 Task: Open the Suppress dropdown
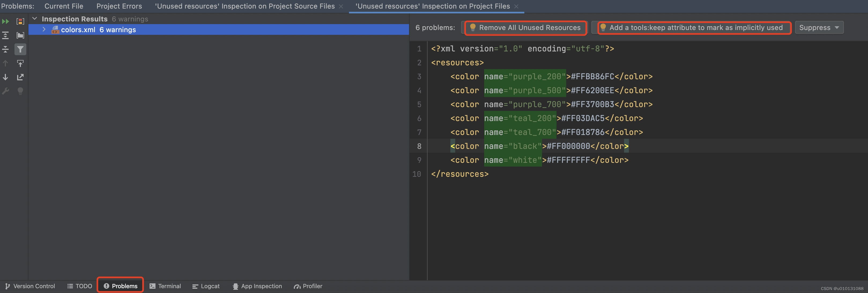(x=819, y=28)
